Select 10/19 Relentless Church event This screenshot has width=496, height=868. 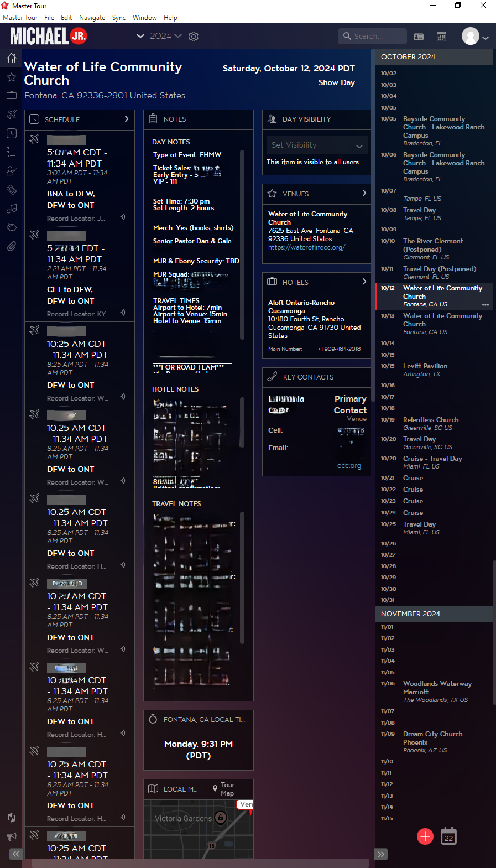434,423
